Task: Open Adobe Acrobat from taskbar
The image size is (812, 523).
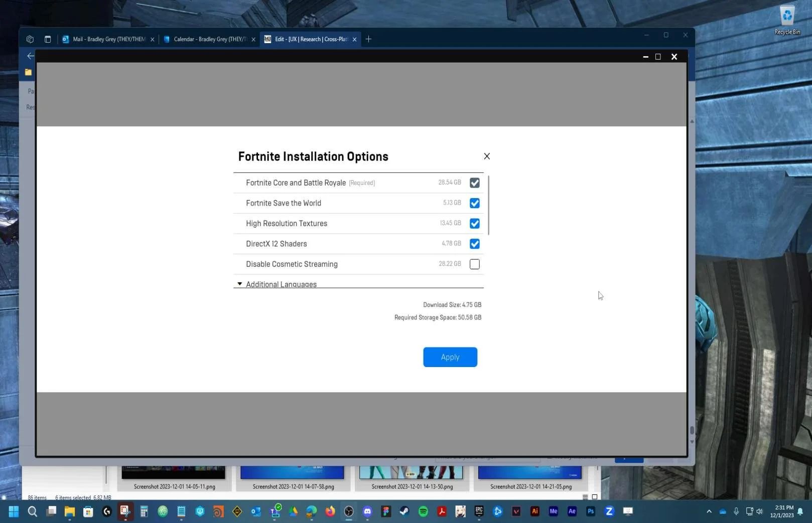Action: click(442, 511)
